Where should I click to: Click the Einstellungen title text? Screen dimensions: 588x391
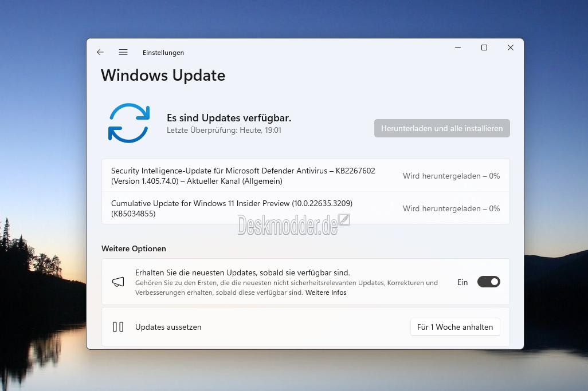point(163,53)
